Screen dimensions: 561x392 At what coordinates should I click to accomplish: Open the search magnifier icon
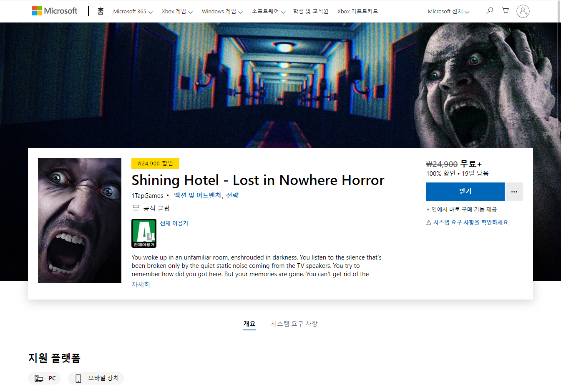490,11
